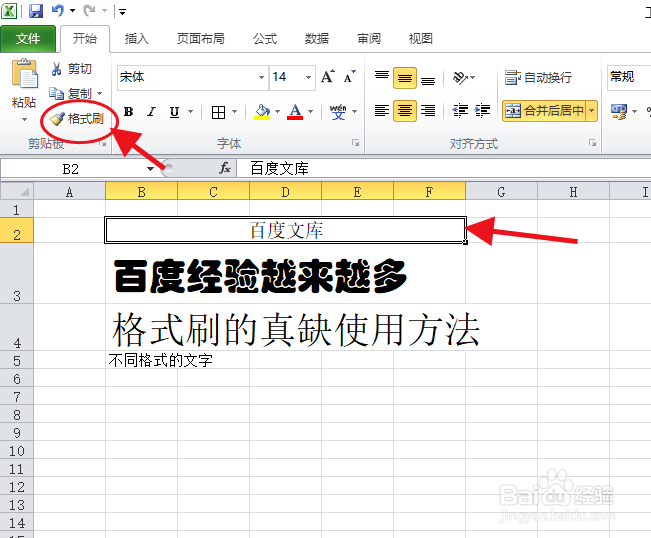Toggle underline formatting

pyautogui.click(x=174, y=111)
